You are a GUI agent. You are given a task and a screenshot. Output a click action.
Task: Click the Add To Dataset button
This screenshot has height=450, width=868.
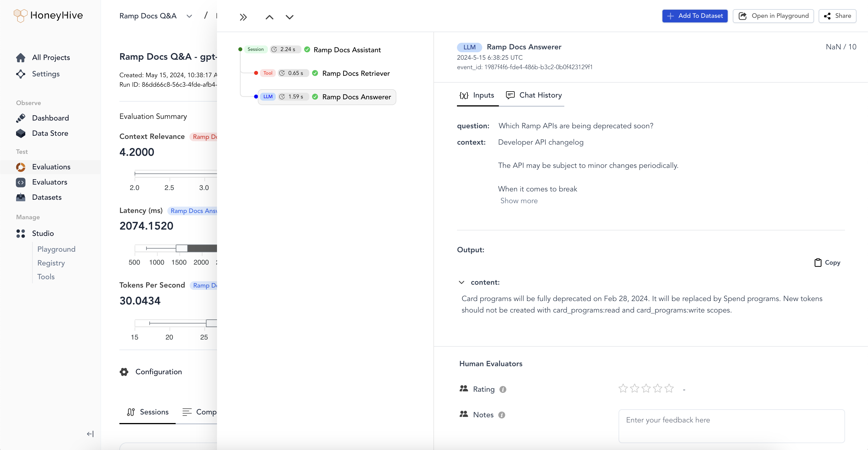coord(695,16)
